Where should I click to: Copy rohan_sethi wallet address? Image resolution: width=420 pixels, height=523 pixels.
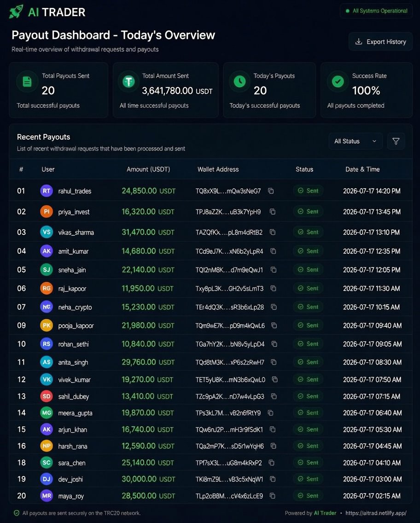274,344
